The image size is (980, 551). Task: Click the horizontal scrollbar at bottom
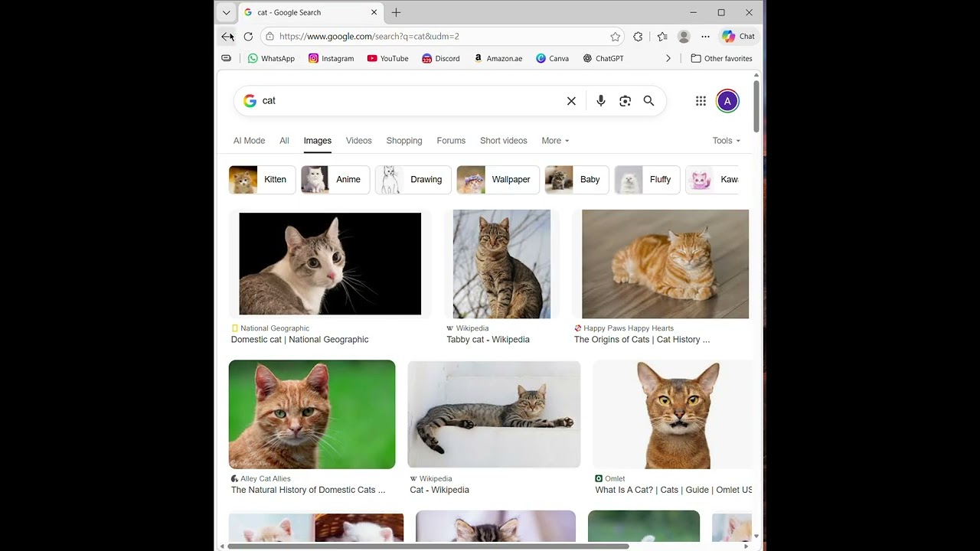428,546
